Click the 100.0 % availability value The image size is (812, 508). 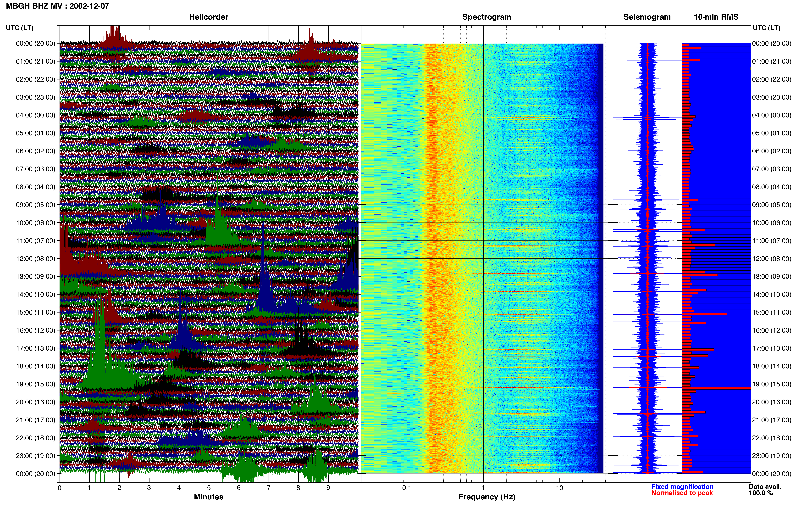(x=761, y=493)
